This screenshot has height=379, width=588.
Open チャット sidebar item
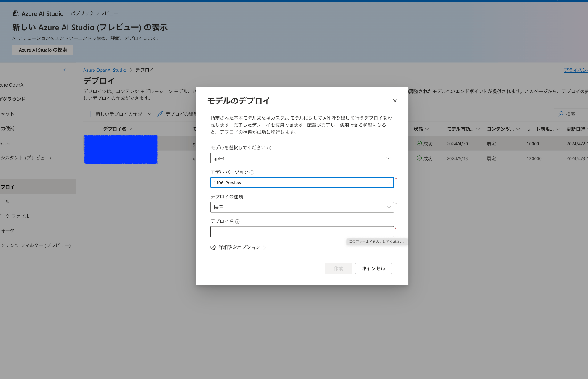[x=7, y=114]
